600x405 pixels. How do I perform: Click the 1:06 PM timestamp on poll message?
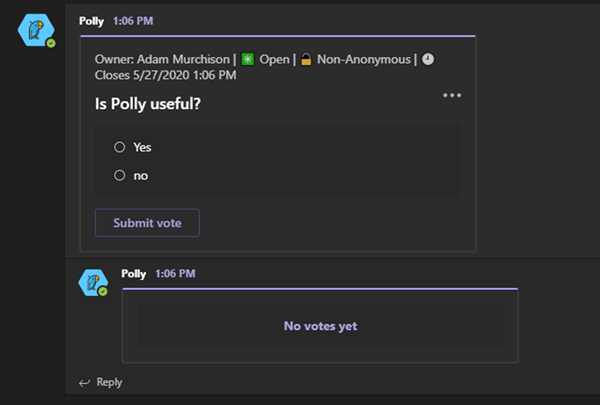134,20
